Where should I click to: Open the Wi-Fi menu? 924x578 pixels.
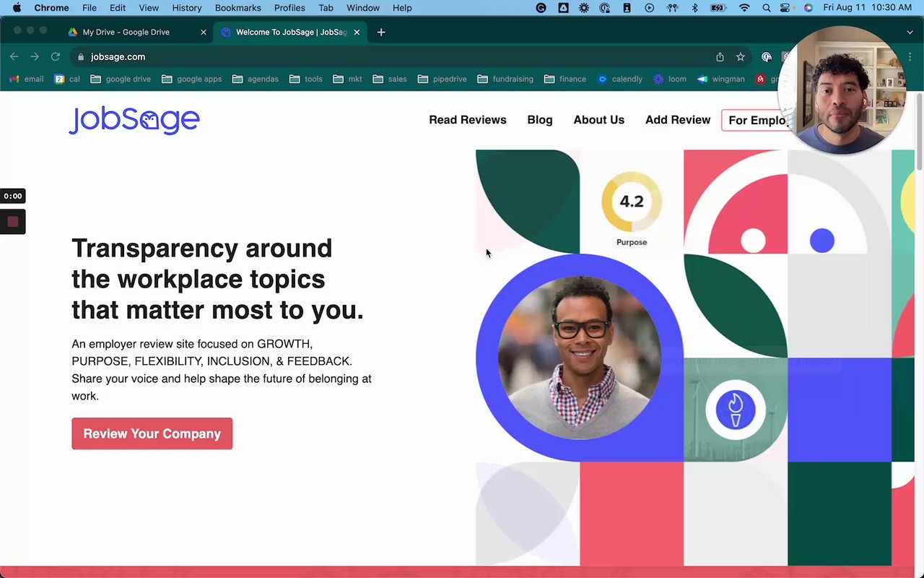click(745, 8)
